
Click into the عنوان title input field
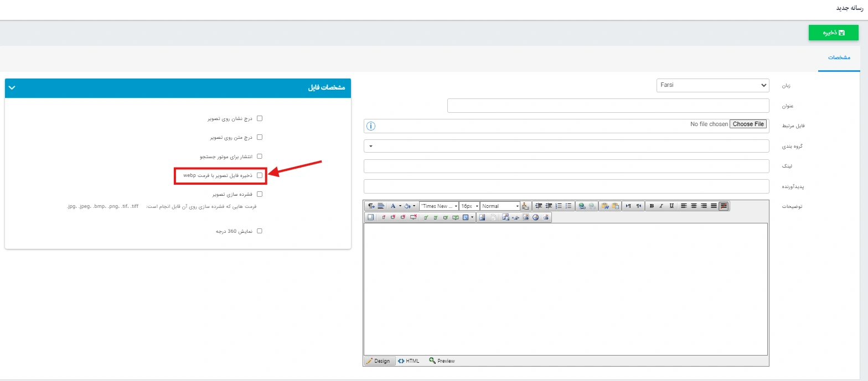(x=608, y=106)
